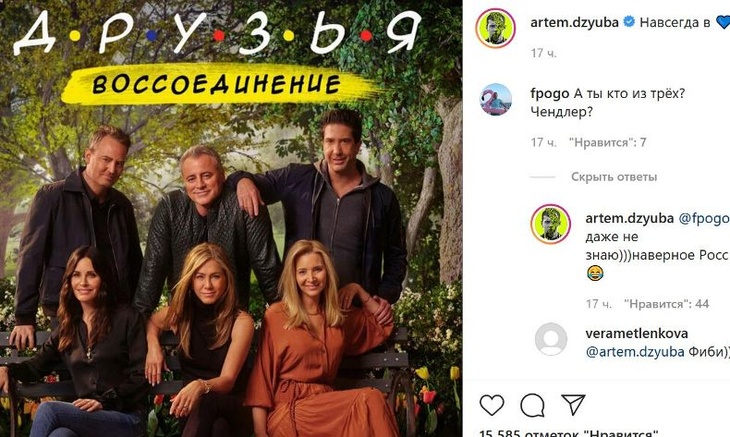Screen dimensions: 730x437
Task: Open the comment speech bubble icon
Action: (533, 405)
